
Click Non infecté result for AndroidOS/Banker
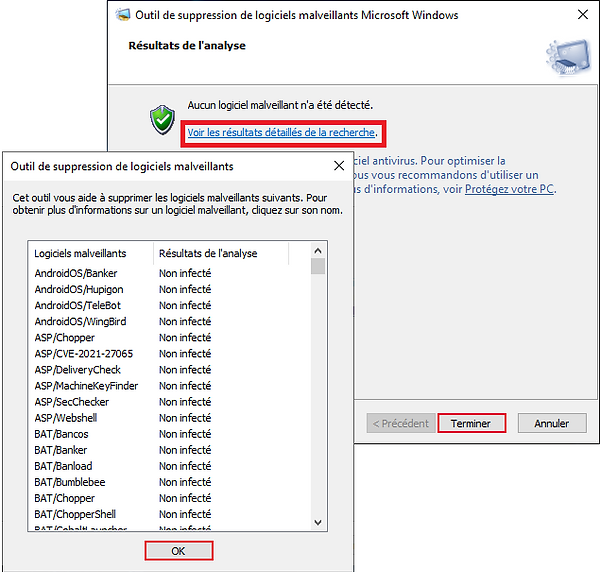[x=185, y=273]
